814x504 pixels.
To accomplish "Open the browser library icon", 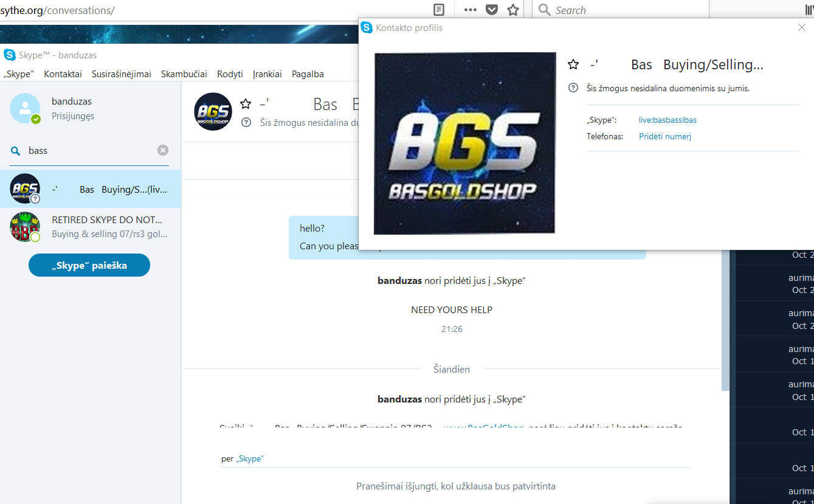I will coord(809,10).
